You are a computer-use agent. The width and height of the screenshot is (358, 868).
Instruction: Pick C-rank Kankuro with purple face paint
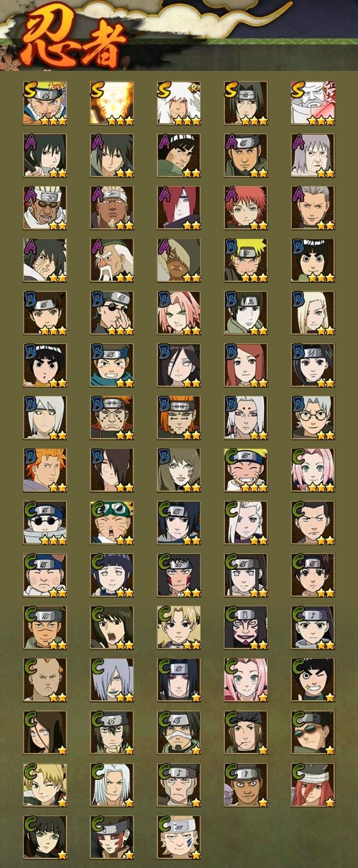pos(246,628)
